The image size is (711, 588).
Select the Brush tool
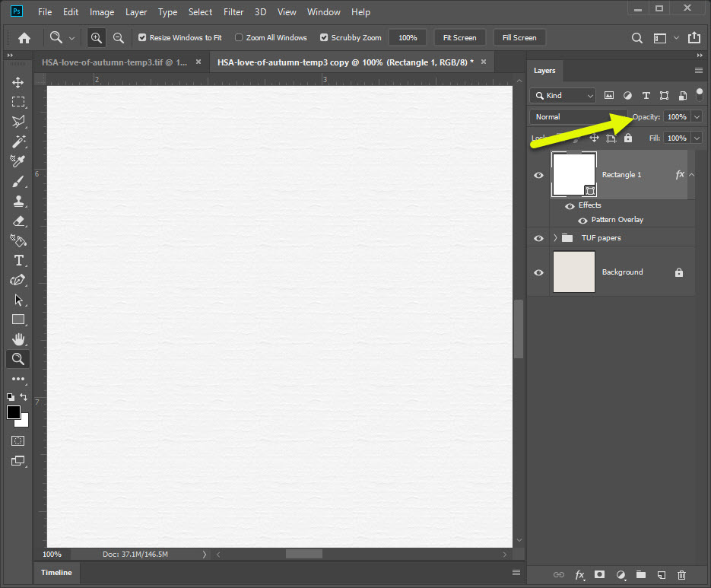(x=18, y=181)
